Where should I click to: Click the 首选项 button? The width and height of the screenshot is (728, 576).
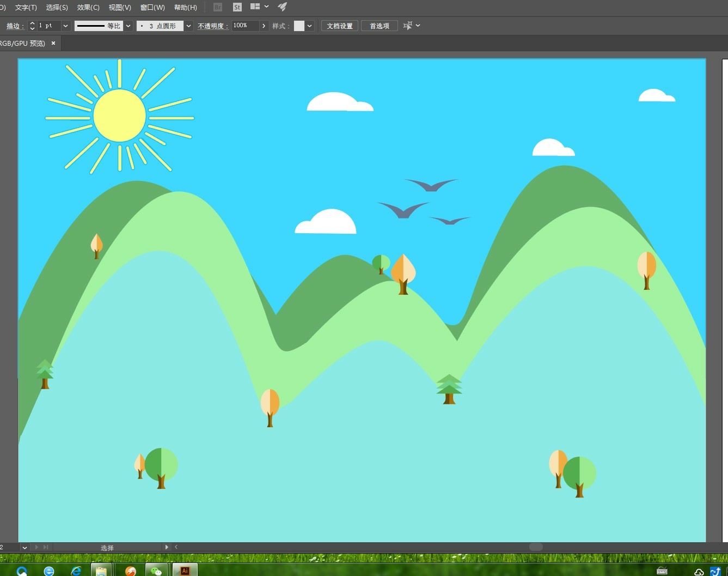pos(380,26)
